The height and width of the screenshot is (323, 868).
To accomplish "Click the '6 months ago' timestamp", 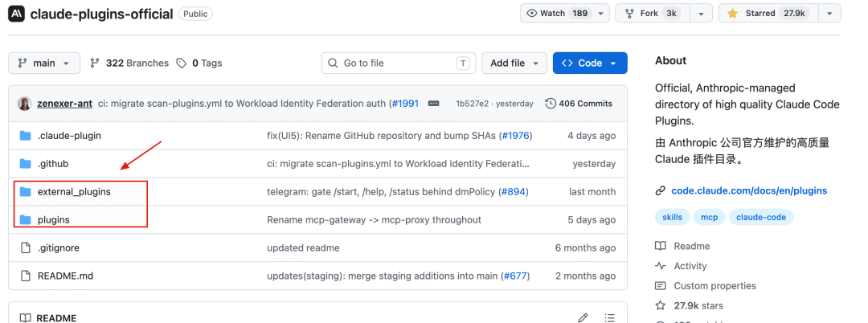I will (585, 247).
